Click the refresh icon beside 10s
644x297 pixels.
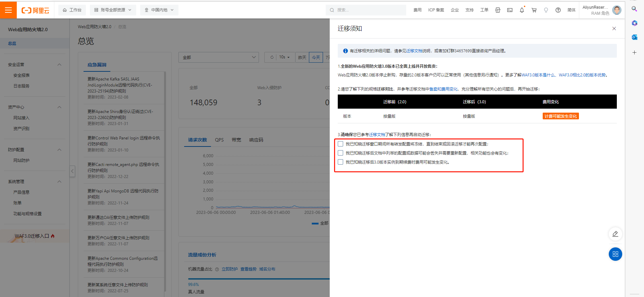point(272,57)
